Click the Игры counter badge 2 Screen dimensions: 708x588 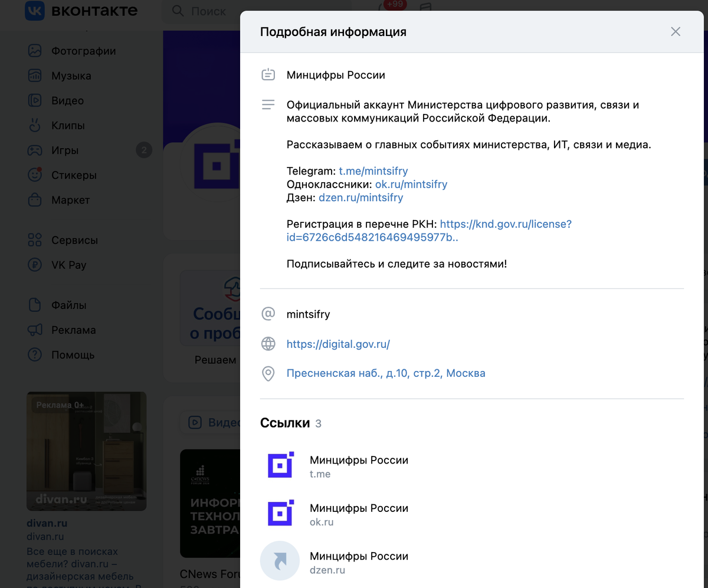(143, 150)
